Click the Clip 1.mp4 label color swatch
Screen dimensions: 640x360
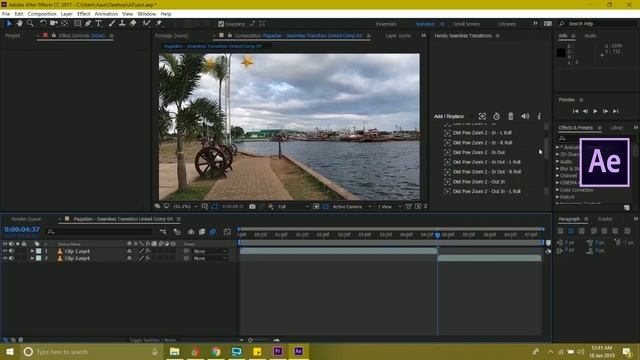(x=38, y=251)
